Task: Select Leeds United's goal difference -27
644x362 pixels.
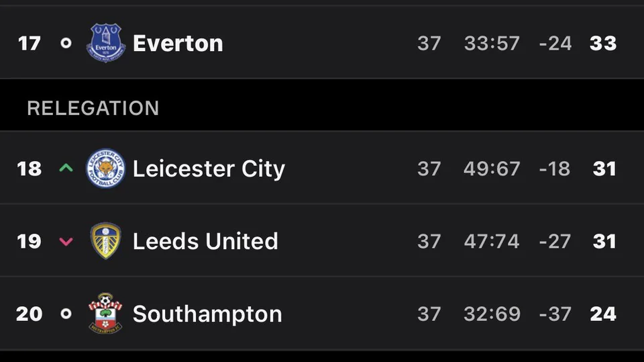Action: [x=555, y=241]
